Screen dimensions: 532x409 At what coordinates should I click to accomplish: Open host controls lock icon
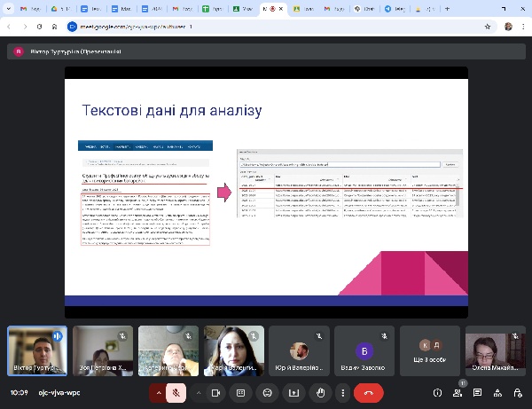(x=517, y=392)
